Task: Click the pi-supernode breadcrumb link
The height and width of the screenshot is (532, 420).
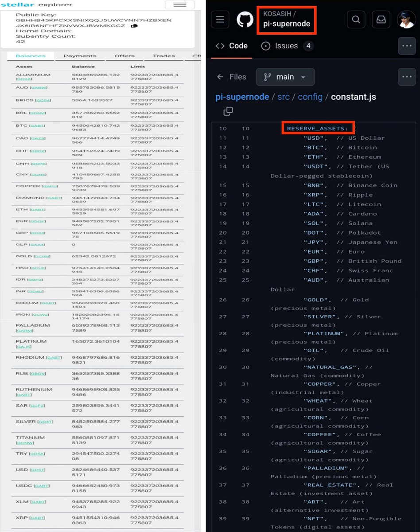Action: coord(242,97)
